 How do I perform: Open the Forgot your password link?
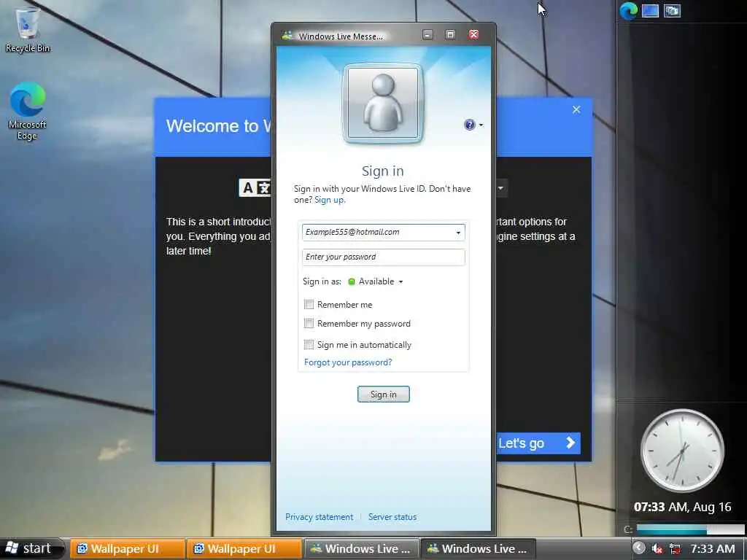click(348, 362)
